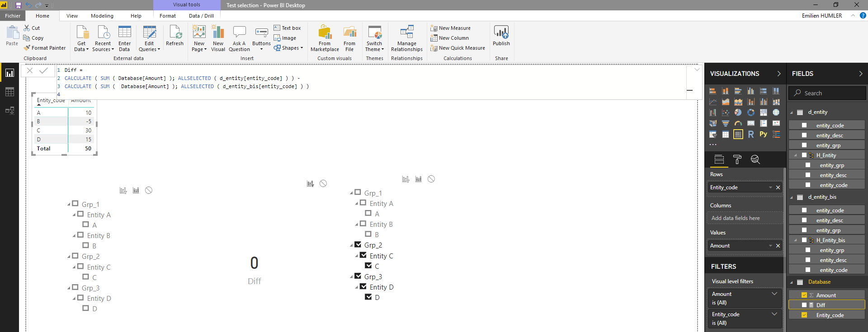Expand the Amount visual level filter
Image resolution: width=868 pixels, height=332 pixels.
[774, 294]
